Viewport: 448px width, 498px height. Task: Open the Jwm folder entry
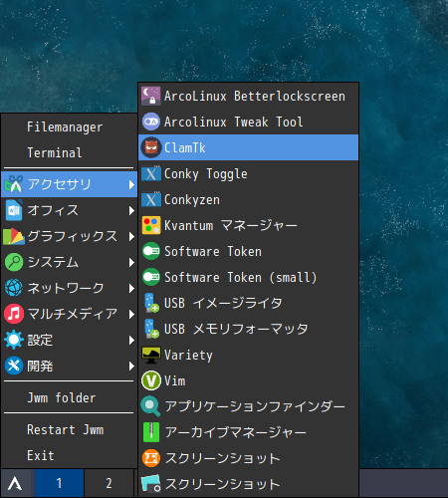coord(69,397)
